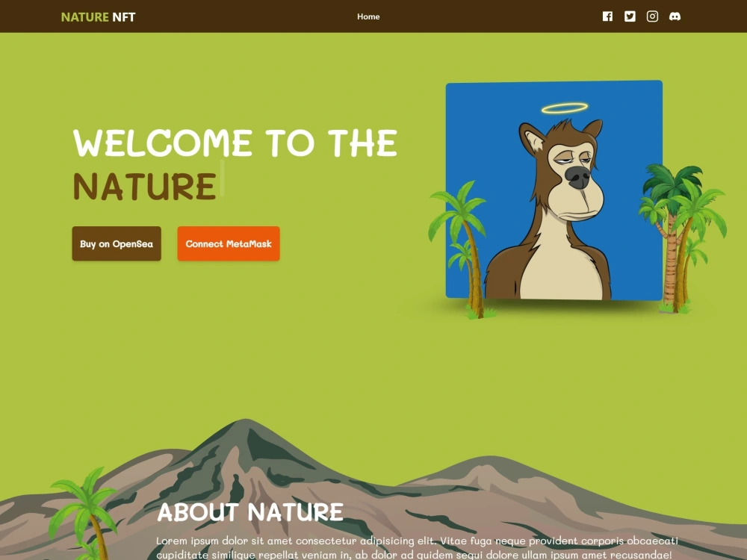Open the Twitter social link icon
The height and width of the screenshot is (560, 747).
click(630, 16)
